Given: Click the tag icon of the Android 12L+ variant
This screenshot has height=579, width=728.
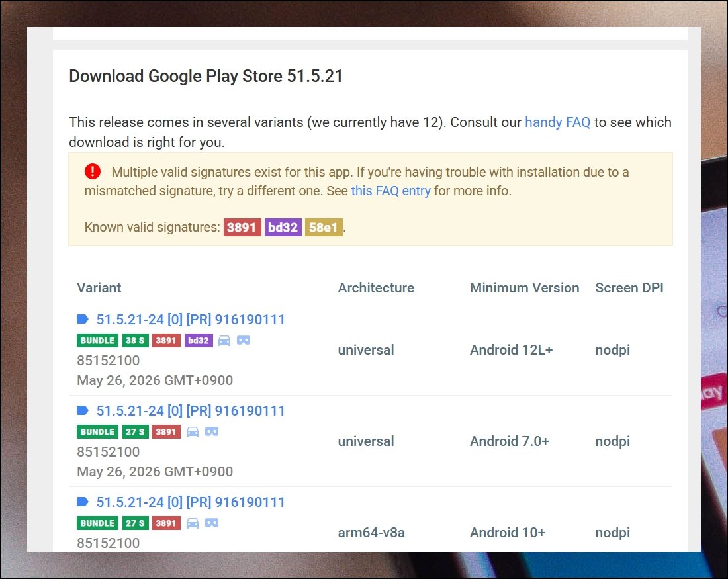Looking at the screenshot, I should click(x=83, y=319).
